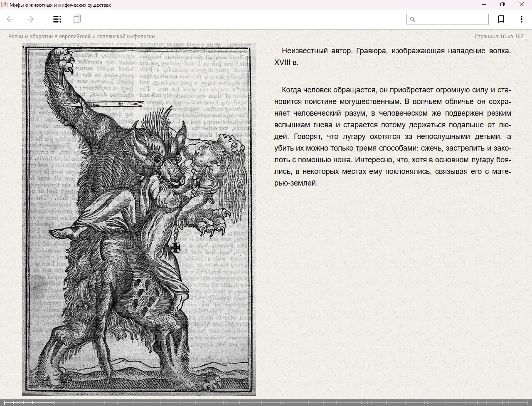Click the page 16 of 167 indicator
Image resolution: width=532 pixels, height=406 pixels.
pos(499,37)
